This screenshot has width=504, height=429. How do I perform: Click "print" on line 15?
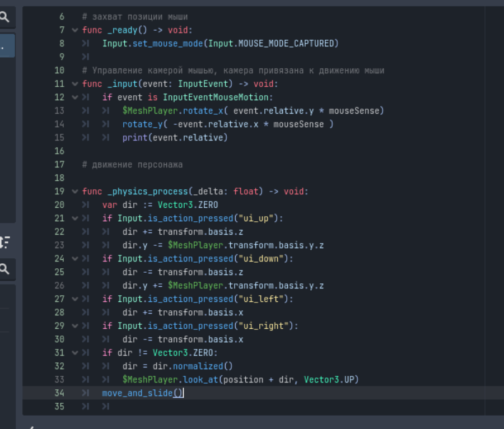click(x=134, y=138)
